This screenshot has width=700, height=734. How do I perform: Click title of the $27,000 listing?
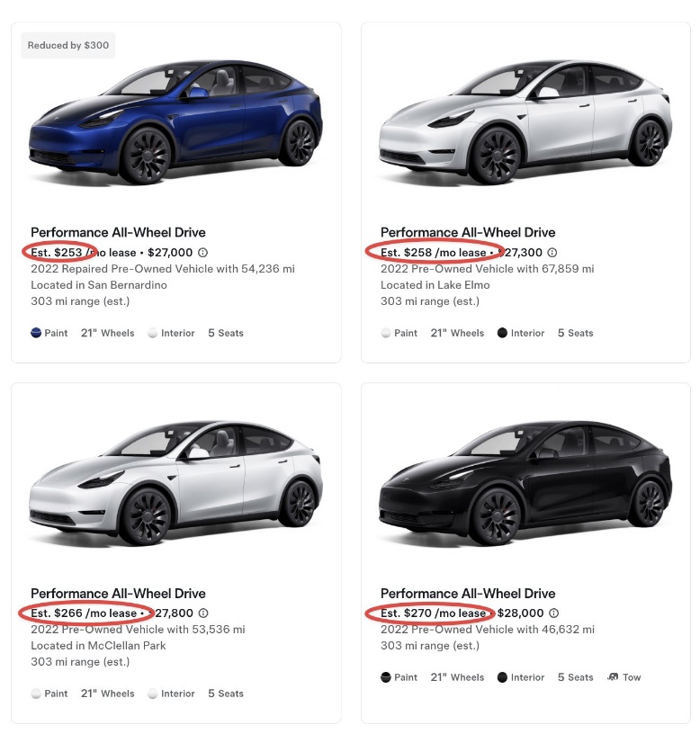pos(118,233)
